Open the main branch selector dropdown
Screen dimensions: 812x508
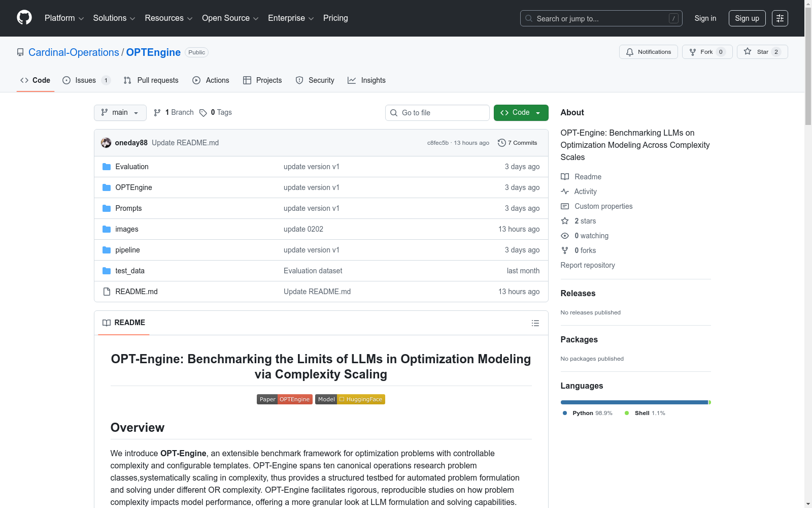click(x=120, y=113)
